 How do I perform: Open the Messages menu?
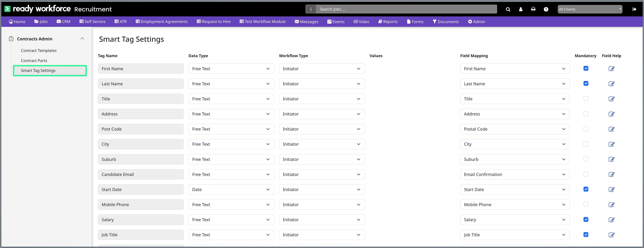[306, 22]
